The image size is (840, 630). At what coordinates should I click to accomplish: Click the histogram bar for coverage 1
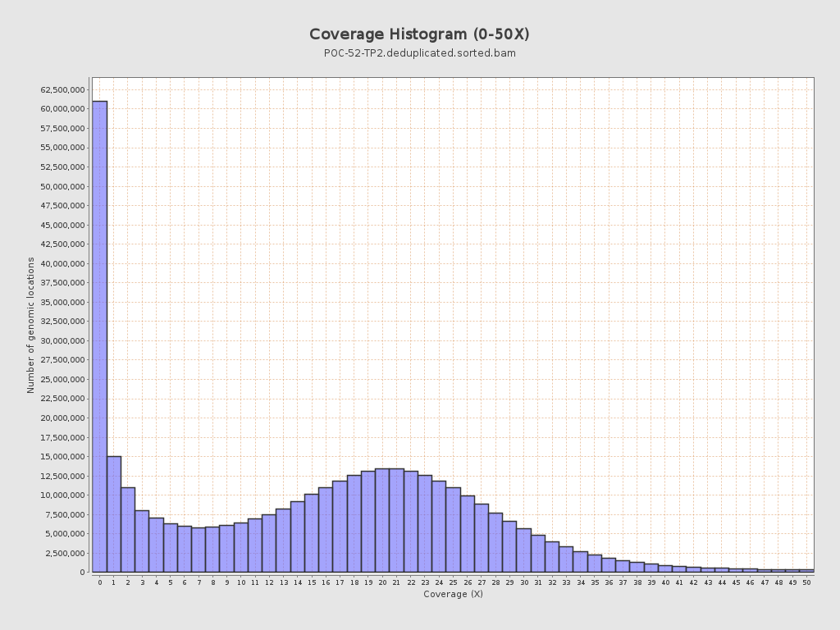[114, 514]
